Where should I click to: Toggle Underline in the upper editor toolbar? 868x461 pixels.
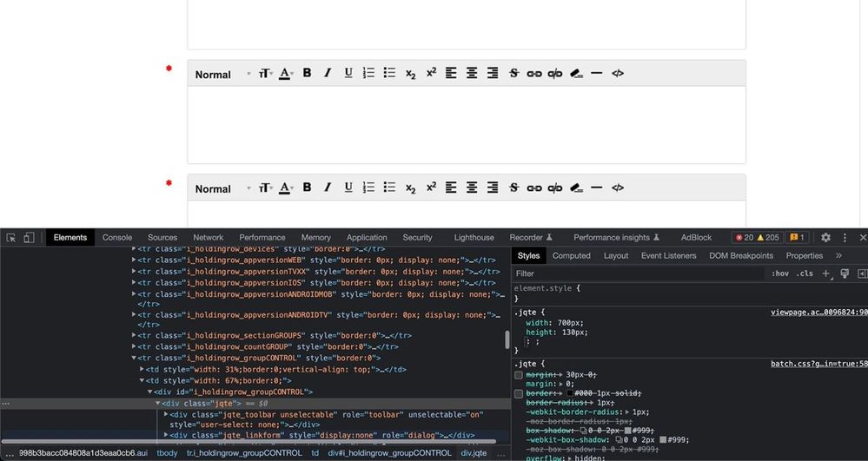pyautogui.click(x=348, y=73)
